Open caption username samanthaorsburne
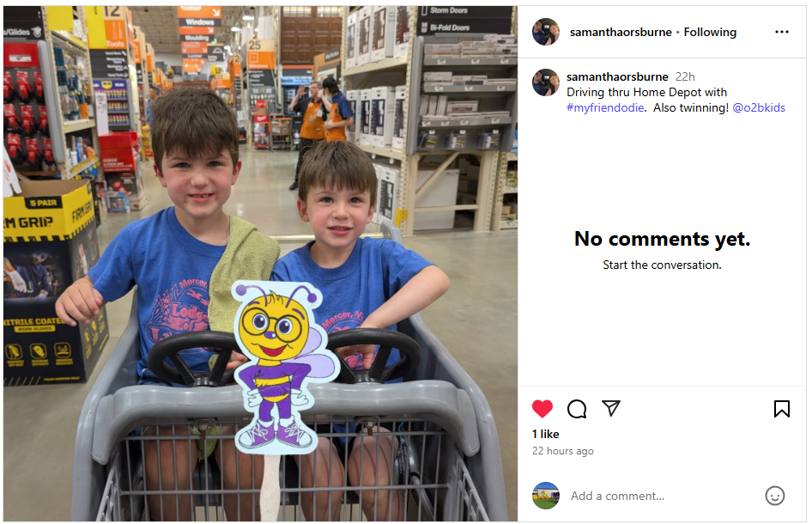The width and height of the screenshot is (812, 524). coord(617,76)
